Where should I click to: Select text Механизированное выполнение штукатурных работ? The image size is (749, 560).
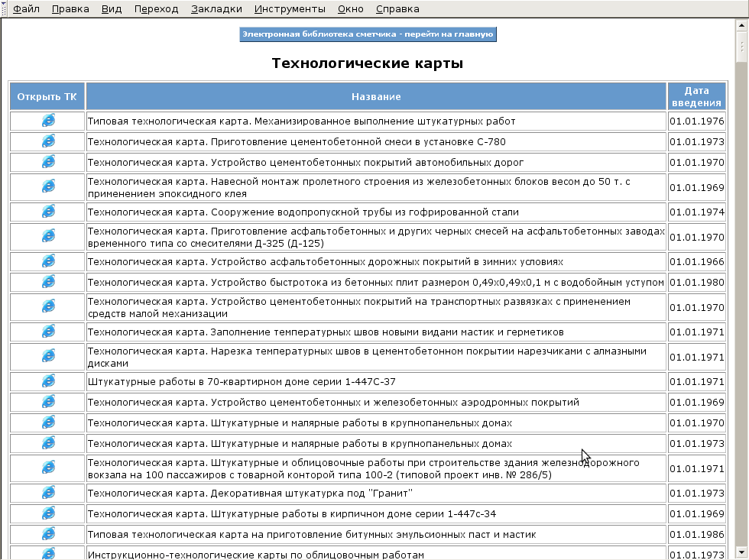384,121
